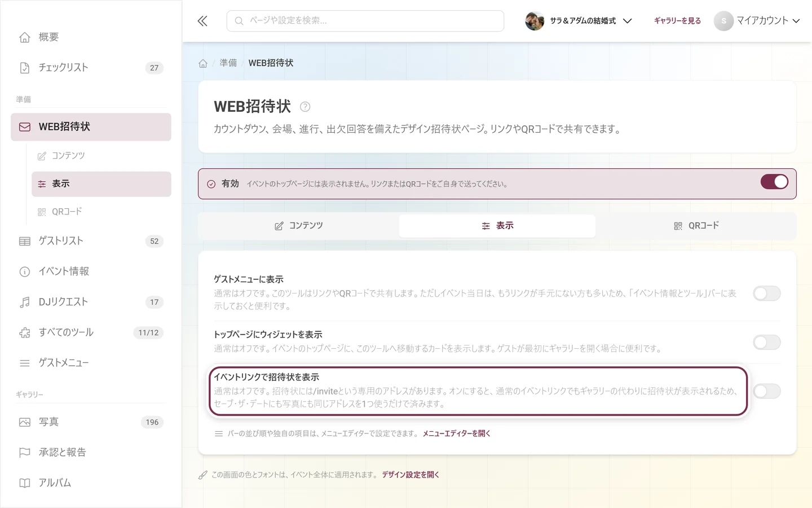Image resolution: width=812 pixels, height=508 pixels.
Task: Click the home icon in breadcrumb
Action: pos(203,63)
